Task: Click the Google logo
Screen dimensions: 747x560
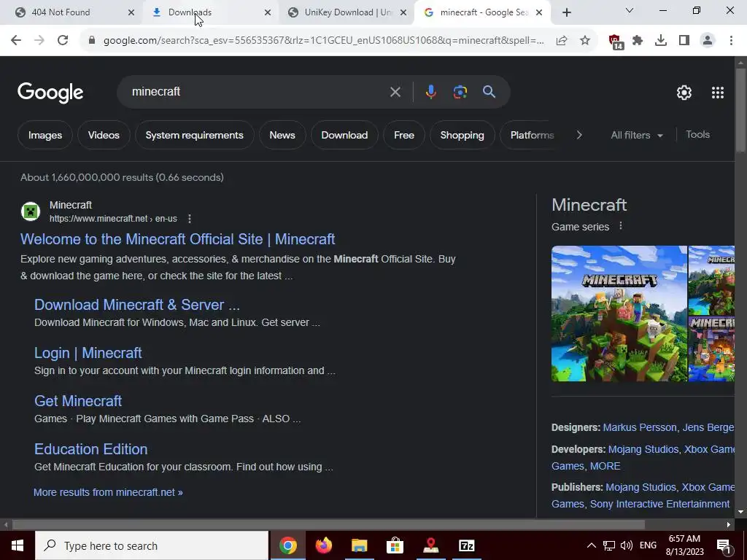Action: (x=50, y=93)
